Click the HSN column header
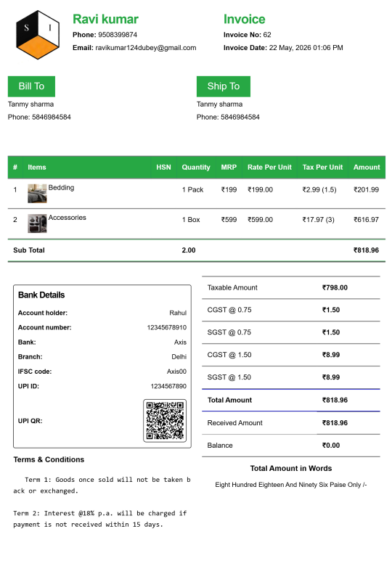The width and height of the screenshot is (392, 574). (163, 168)
